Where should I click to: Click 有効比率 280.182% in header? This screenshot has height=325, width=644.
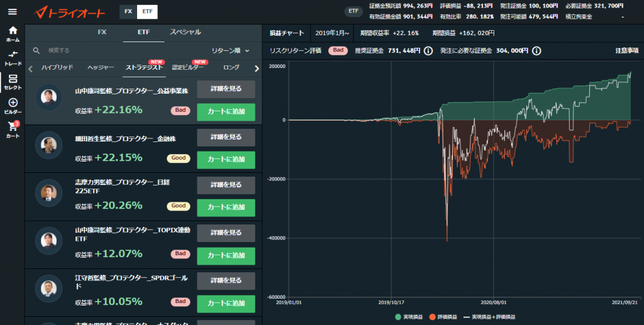(x=467, y=17)
